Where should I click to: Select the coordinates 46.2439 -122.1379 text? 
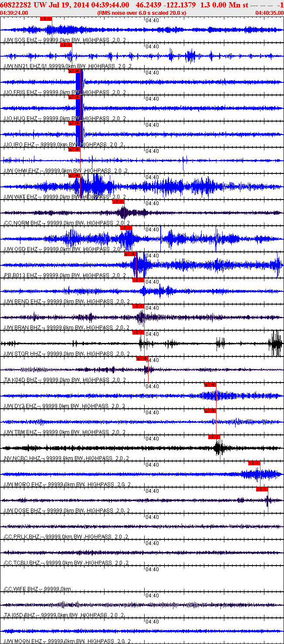(x=166, y=4)
